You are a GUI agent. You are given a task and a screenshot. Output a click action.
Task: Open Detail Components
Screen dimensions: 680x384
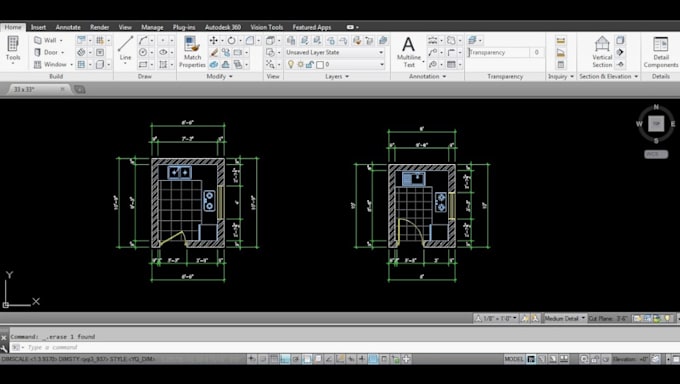pyautogui.click(x=660, y=52)
